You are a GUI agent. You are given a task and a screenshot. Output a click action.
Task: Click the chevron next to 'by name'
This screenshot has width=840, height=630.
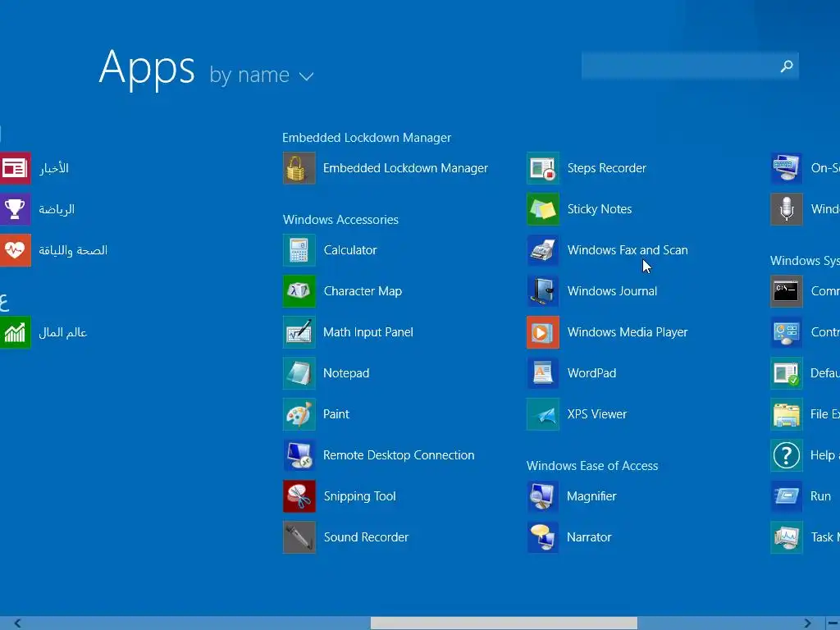click(x=307, y=76)
